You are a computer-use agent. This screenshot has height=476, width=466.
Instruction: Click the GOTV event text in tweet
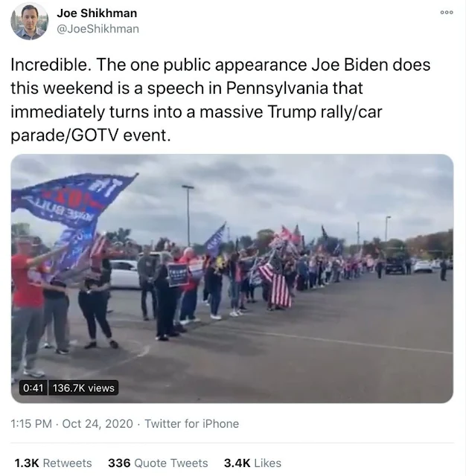click(121, 135)
